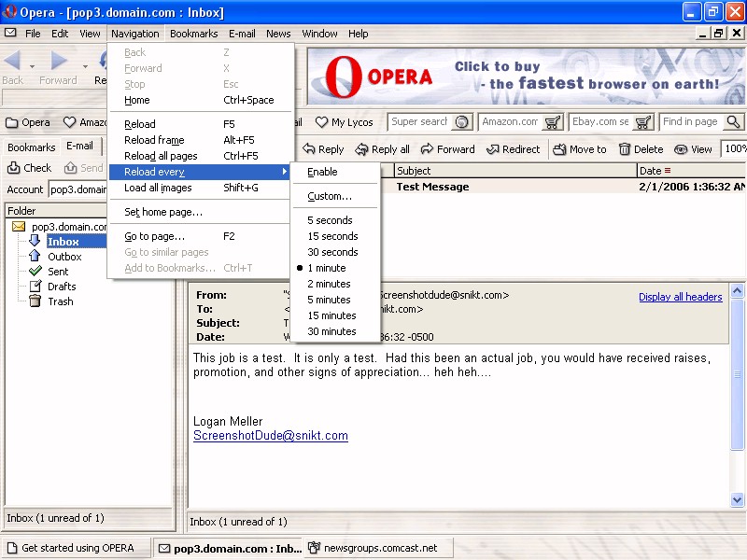Open the Bookmarks menu in menu bar

pyautogui.click(x=193, y=34)
